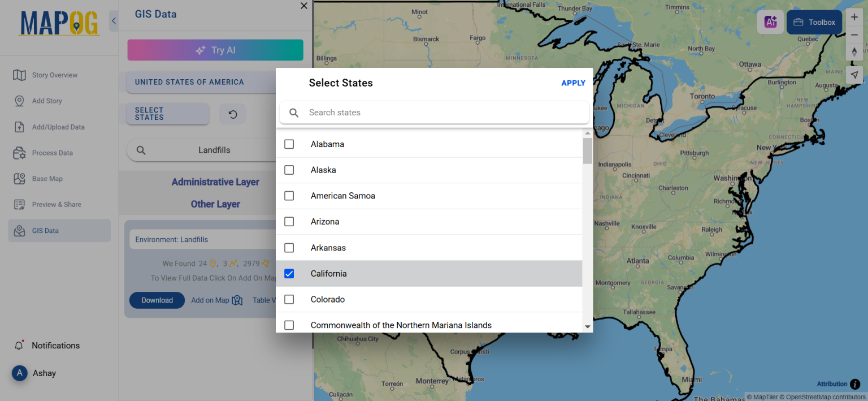Open the Administrative Layer section
Image resolution: width=868 pixels, height=401 pixels.
(215, 182)
